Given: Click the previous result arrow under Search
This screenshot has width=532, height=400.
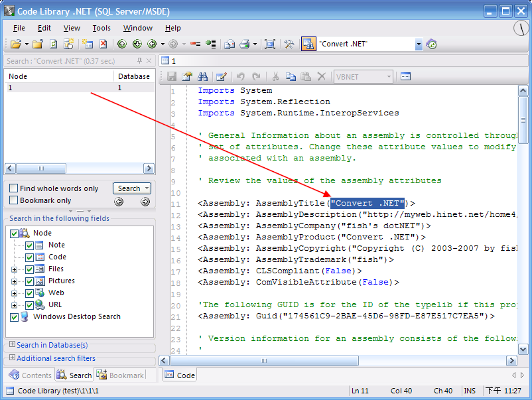Looking at the screenshot, I should coord(119,202).
